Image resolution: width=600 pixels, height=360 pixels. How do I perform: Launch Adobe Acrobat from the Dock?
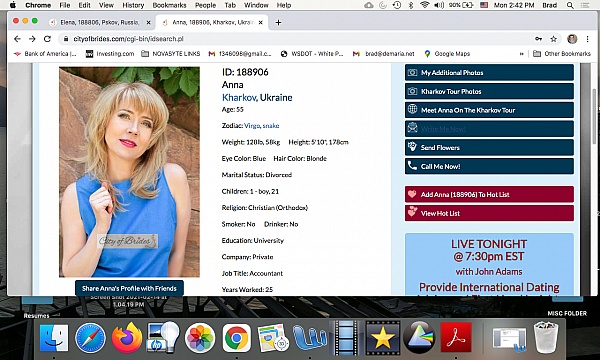[456, 337]
